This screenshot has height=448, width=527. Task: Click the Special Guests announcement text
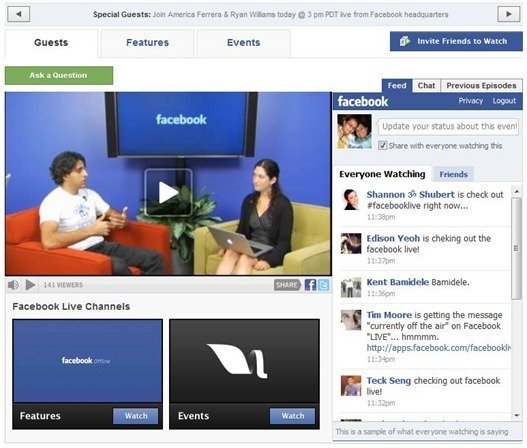click(x=271, y=14)
